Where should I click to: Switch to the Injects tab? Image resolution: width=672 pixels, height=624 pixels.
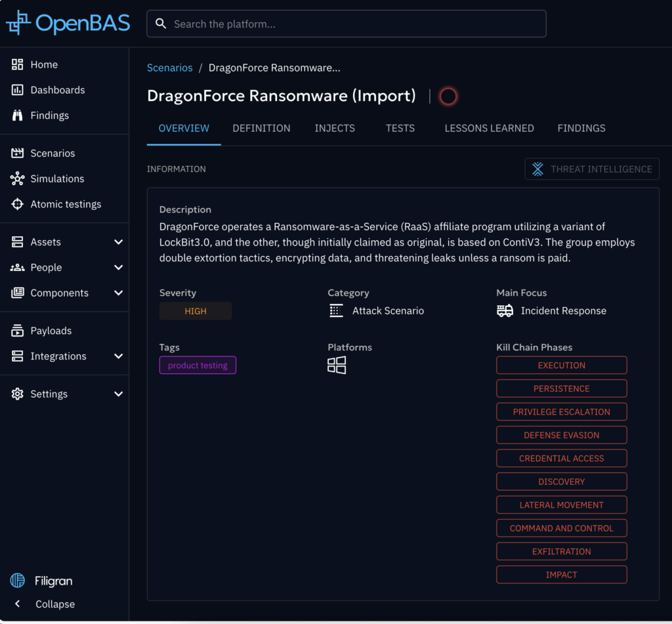pos(335,129)
